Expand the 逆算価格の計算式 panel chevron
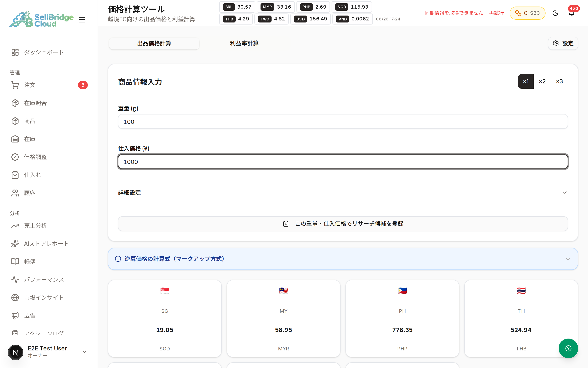 pos(568,259)
